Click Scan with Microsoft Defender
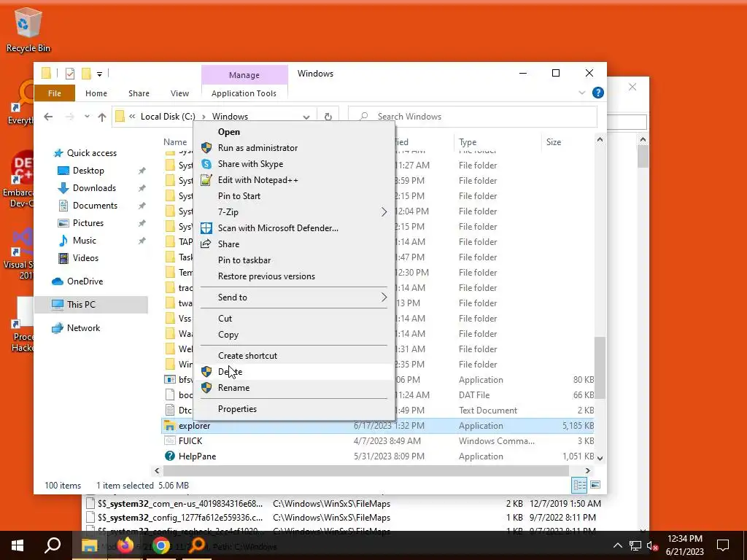 pos(294,228)
